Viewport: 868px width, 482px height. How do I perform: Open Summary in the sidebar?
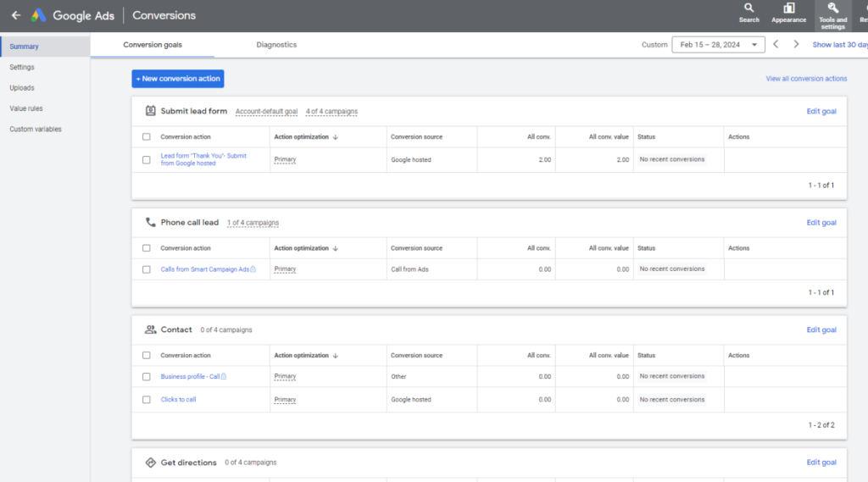[46, 47]
